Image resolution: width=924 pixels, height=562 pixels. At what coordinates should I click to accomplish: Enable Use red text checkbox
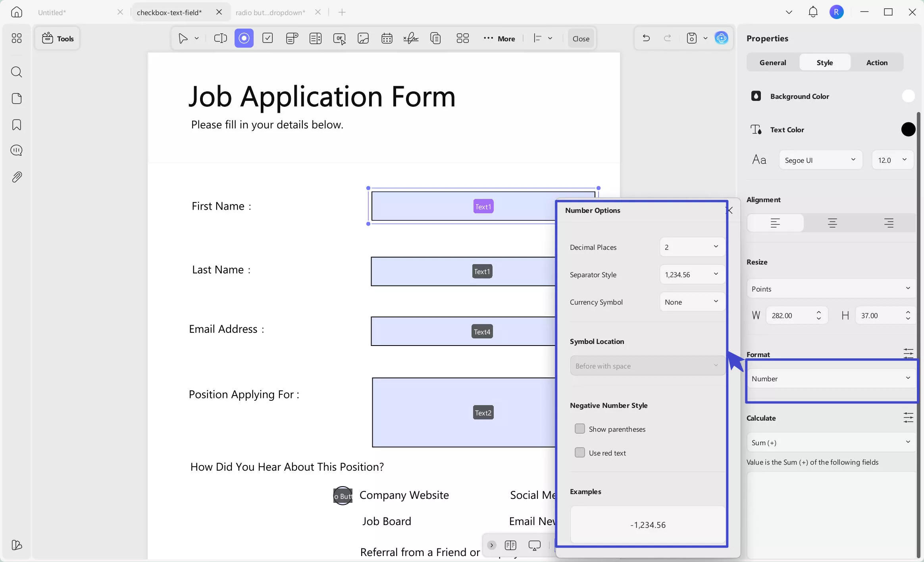tap(579, 453)
